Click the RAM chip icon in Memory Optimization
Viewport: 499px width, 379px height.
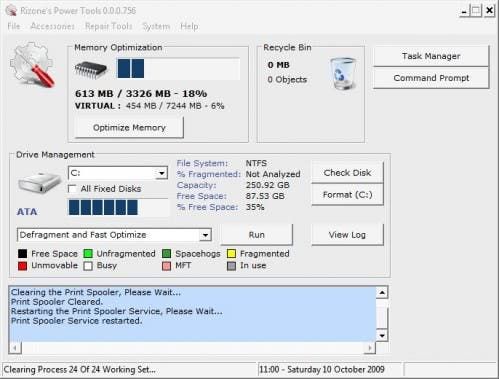91,69
